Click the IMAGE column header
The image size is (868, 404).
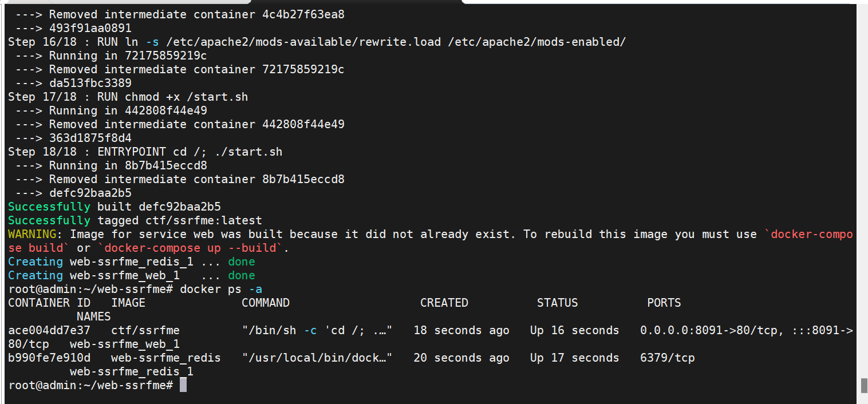pos(128,303)
